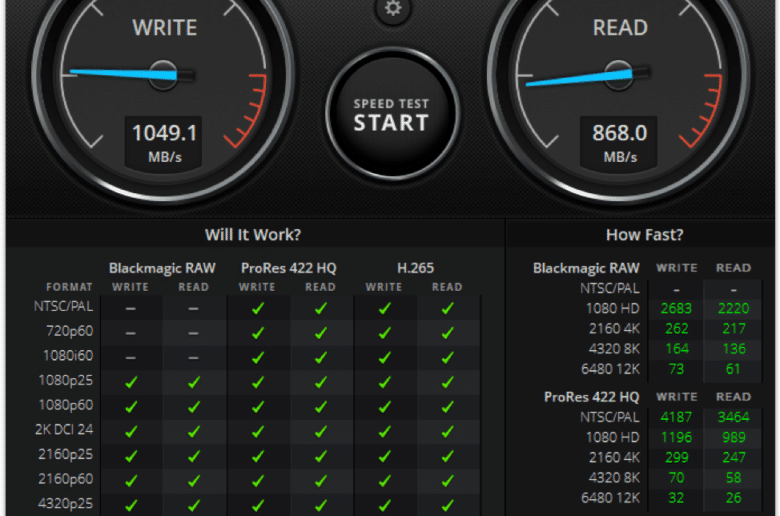The height and width of the screenshot is (516, 780).
Task: Click H.265 READ checkmark for 2160p25
Action: tap(448, 456)
